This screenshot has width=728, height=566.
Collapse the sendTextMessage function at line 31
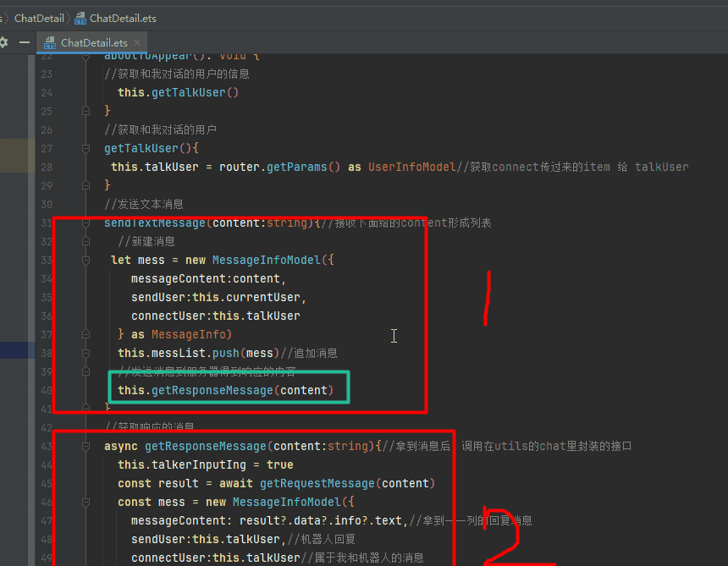85,223
